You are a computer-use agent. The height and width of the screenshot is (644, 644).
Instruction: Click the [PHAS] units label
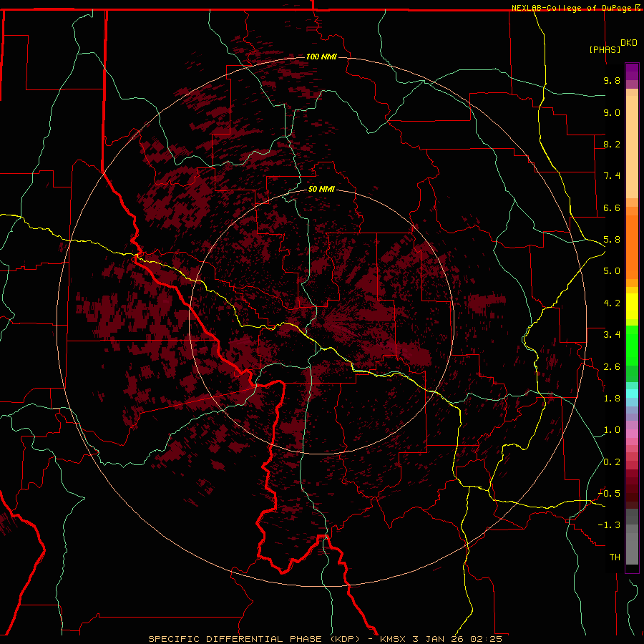605,49
